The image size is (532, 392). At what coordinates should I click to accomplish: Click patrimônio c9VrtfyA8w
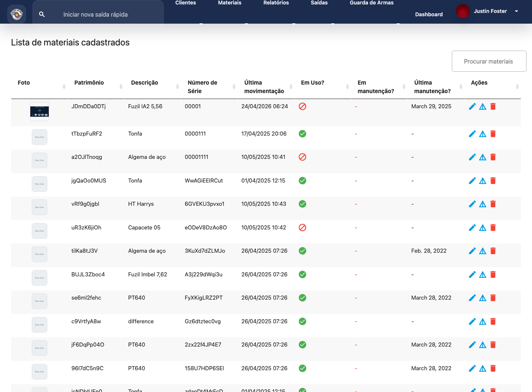(x=86, y=321)
